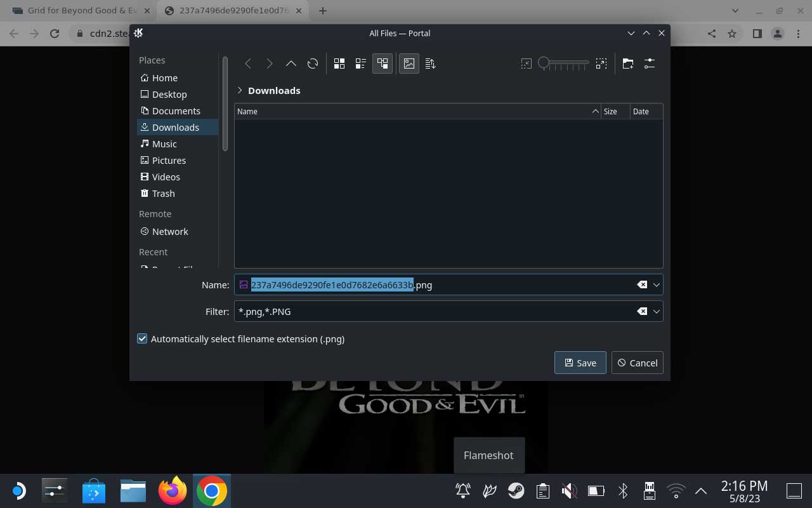
Task: Adjust the icon zoom slider
Action: click(x=563, y=63)
